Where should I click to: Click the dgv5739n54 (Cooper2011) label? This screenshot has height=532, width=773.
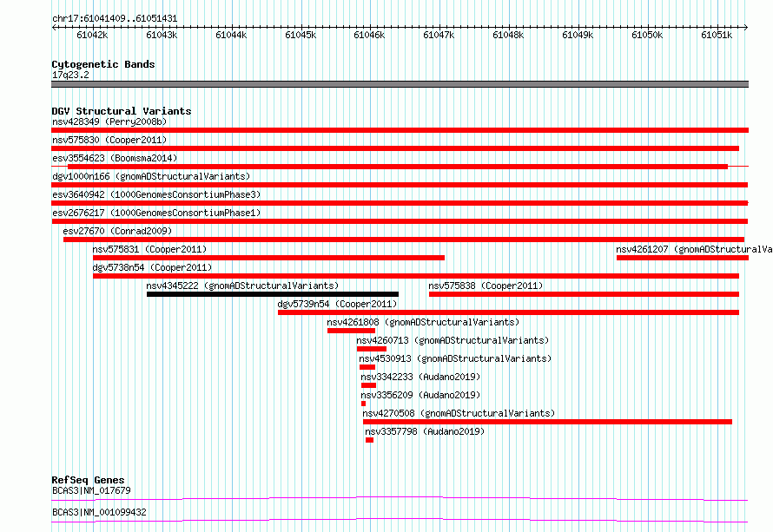(x=337, y=304)
